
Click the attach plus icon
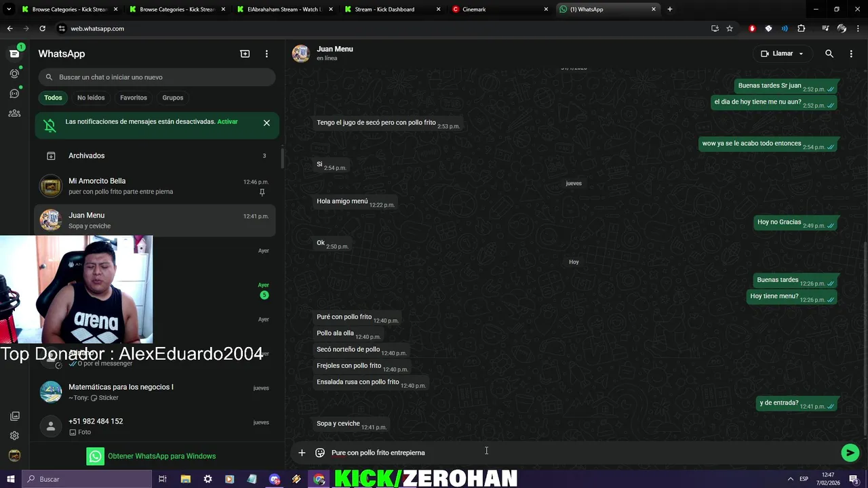point(302,453)
